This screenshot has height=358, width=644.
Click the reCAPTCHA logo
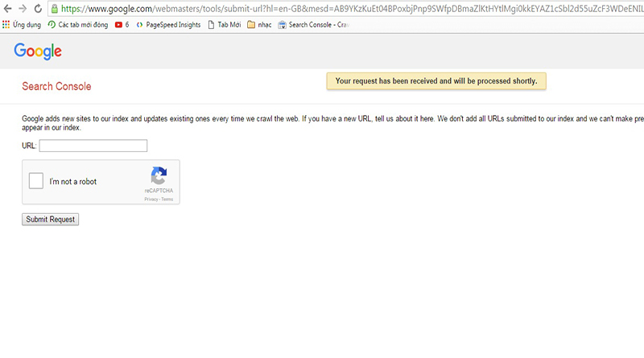(159, 175)
